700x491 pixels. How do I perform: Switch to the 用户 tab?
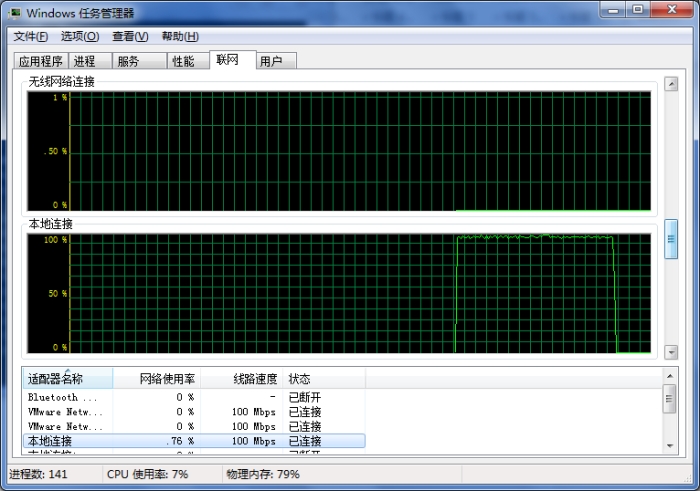[271, 61]
